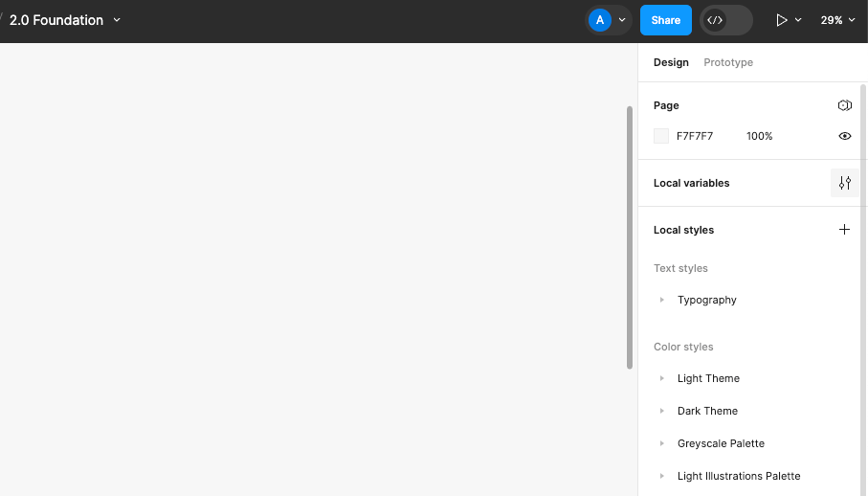The image size is (868, 496).
Task: Open Local variables settings icon
Action: 844,183
